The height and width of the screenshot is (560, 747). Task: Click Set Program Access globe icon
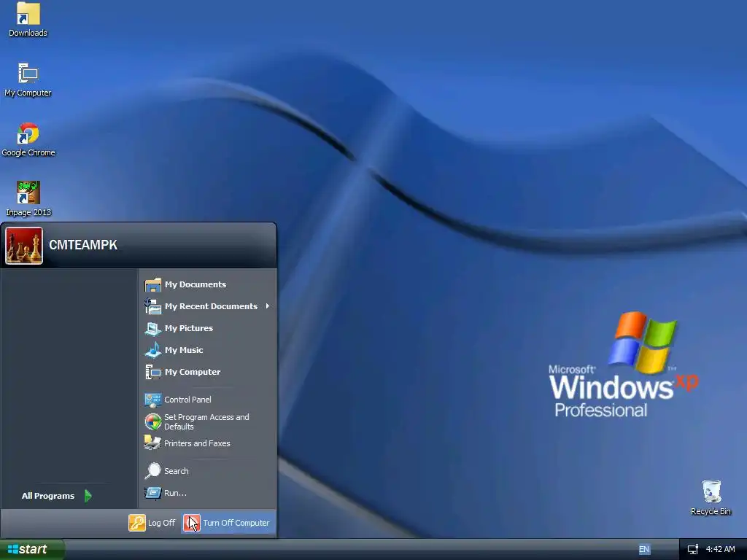[x=153, y=421]
